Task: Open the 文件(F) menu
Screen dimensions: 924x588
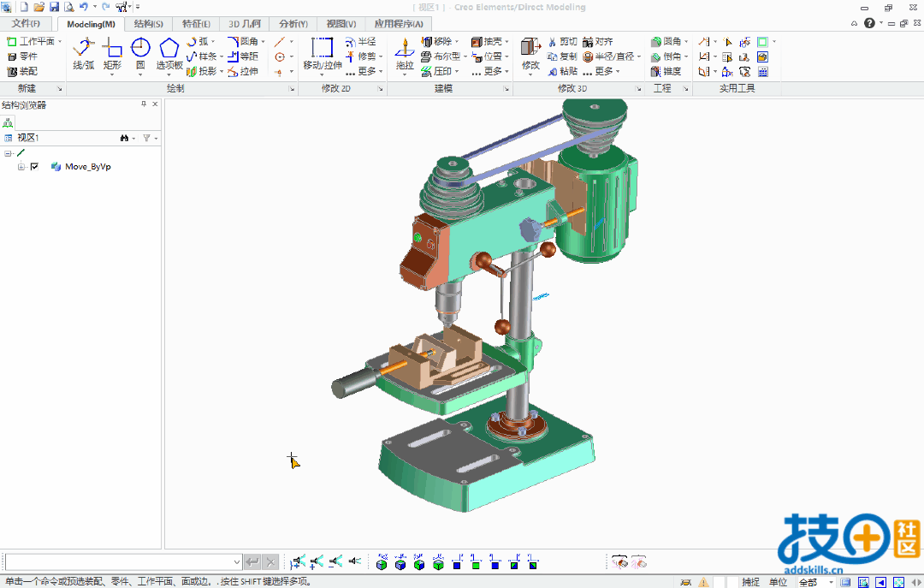Action: [x=26, y=24]
